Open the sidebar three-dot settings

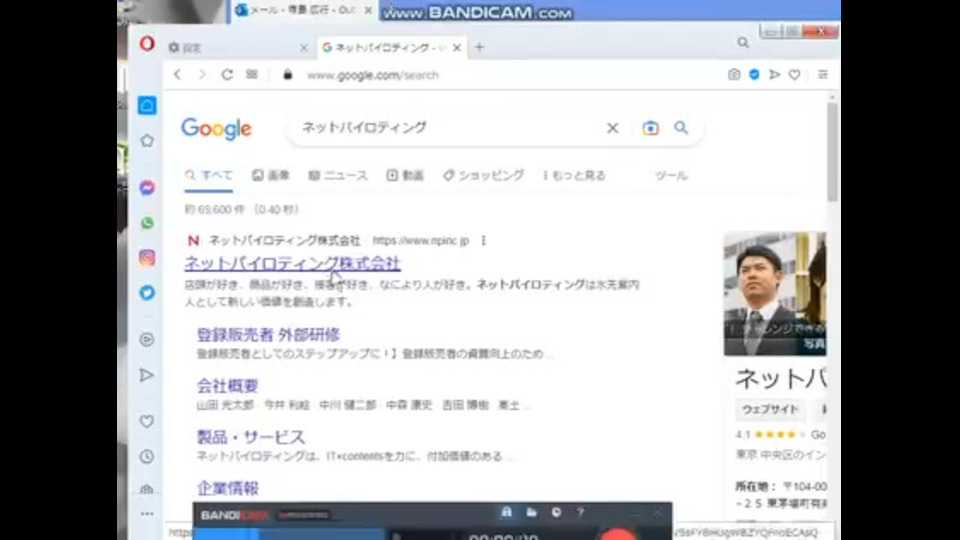pyautogui.click(x=147, y=514)
